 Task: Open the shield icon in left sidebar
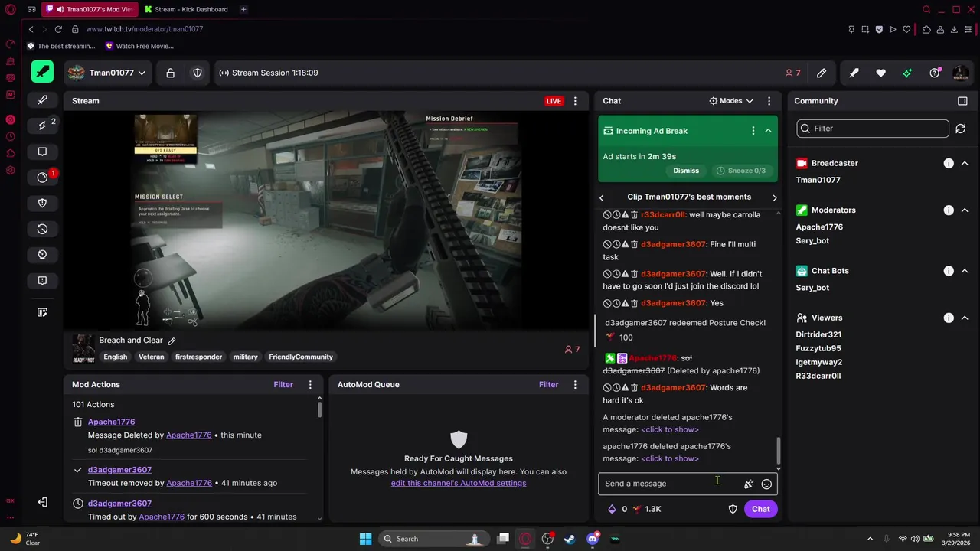[x=42, y=203]
